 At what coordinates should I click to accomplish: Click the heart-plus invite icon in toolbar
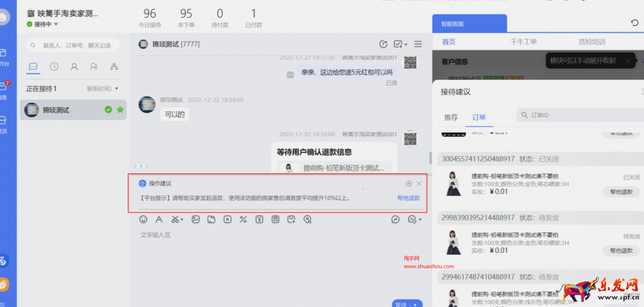(x=291, y=219)
